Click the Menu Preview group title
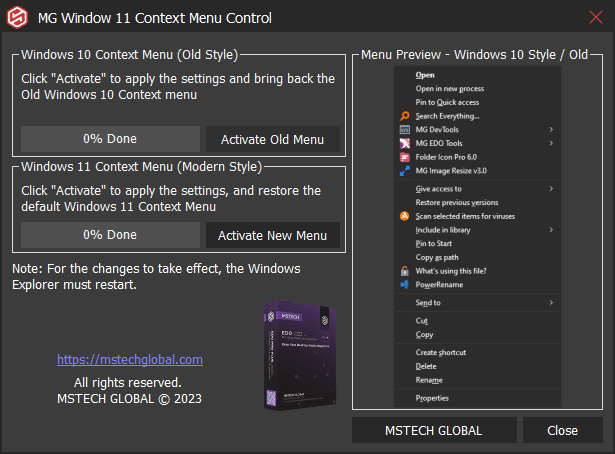615x454 pixels. (474, 54)
